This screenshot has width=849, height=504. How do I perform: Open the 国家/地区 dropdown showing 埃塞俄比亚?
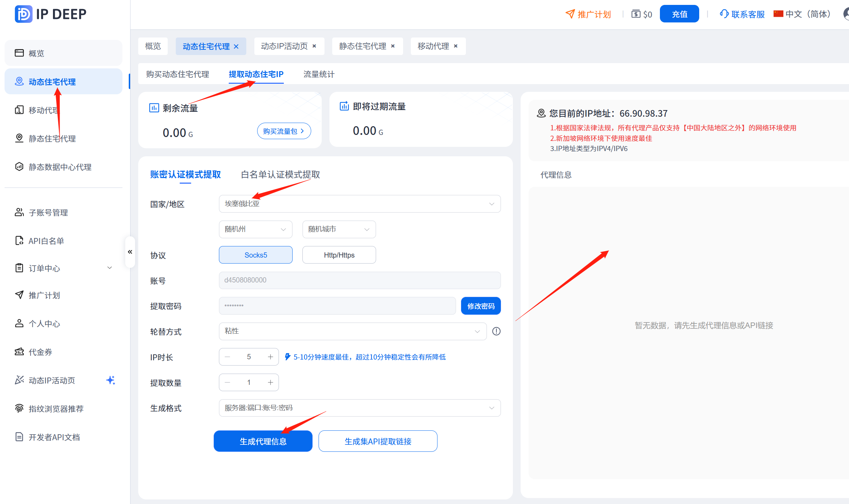coord(360,204)
